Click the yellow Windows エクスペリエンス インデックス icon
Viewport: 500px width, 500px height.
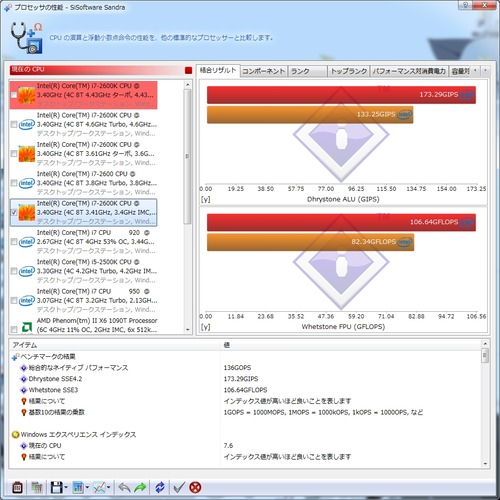click(15, 435)
